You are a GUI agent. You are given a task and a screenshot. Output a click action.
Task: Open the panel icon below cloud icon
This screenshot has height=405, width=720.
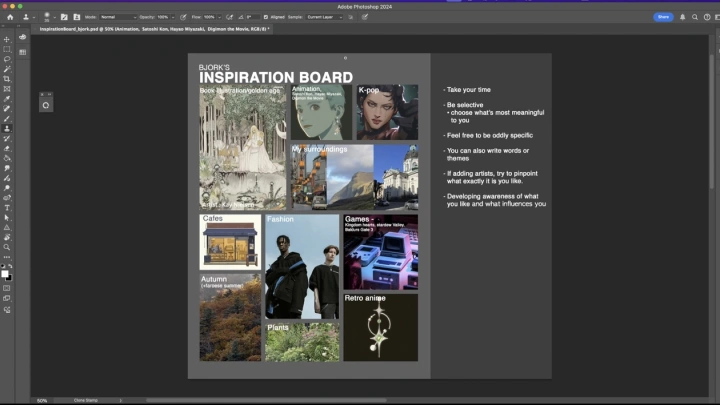coord(22,52)
